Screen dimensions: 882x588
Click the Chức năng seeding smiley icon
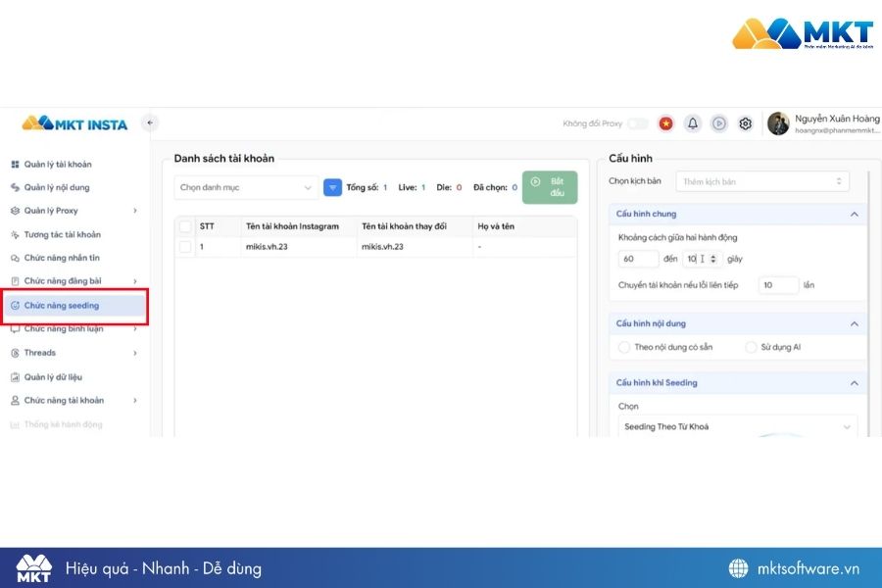pos(15,305)
